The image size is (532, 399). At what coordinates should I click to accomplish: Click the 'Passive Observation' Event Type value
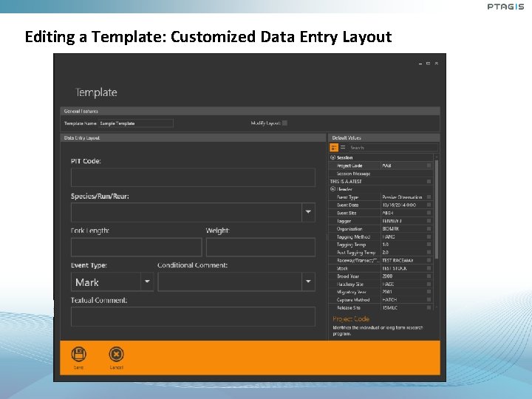402,197
